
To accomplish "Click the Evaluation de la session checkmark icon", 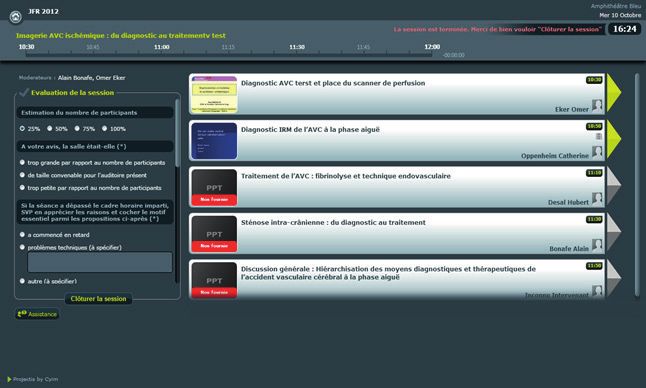I will pos(23,92).
